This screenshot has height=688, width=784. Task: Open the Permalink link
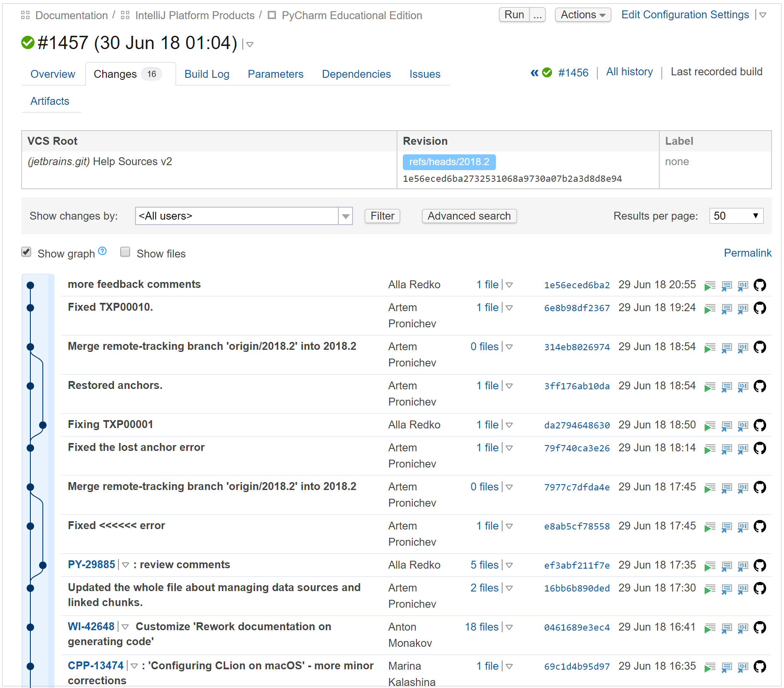coord(747,253)
